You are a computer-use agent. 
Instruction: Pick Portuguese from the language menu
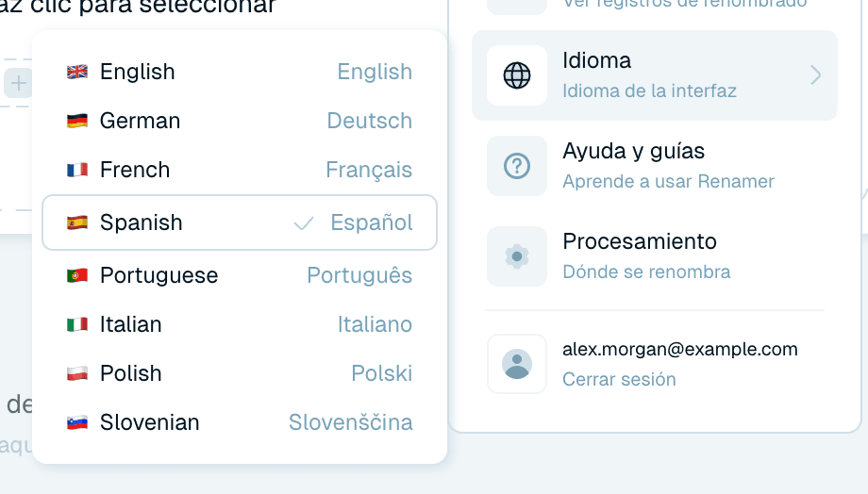pyautogui.click(x=240, y=275)
